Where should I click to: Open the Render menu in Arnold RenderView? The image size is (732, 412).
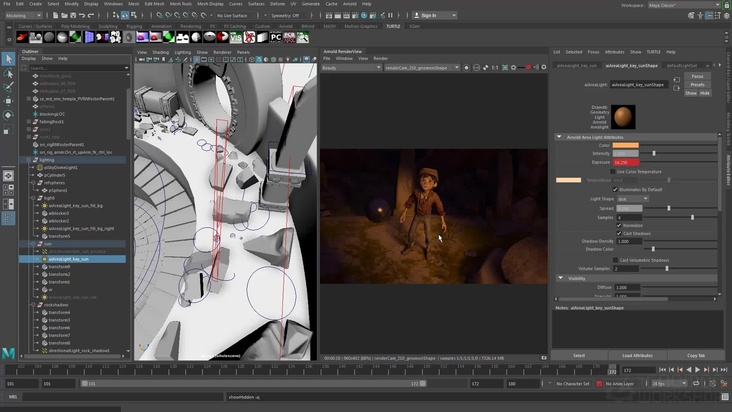click(x=380, y=58)
